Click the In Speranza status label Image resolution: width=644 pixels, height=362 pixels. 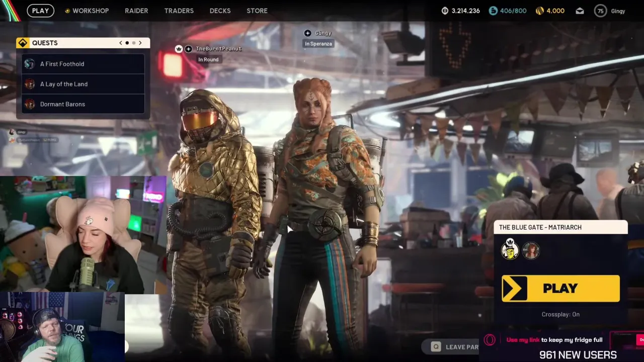tap(318, 44)
